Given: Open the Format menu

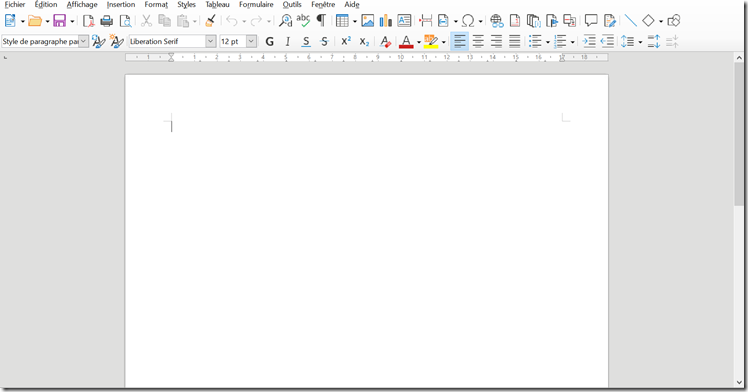Looking at the screenshot, I should [x=156, y=4].
